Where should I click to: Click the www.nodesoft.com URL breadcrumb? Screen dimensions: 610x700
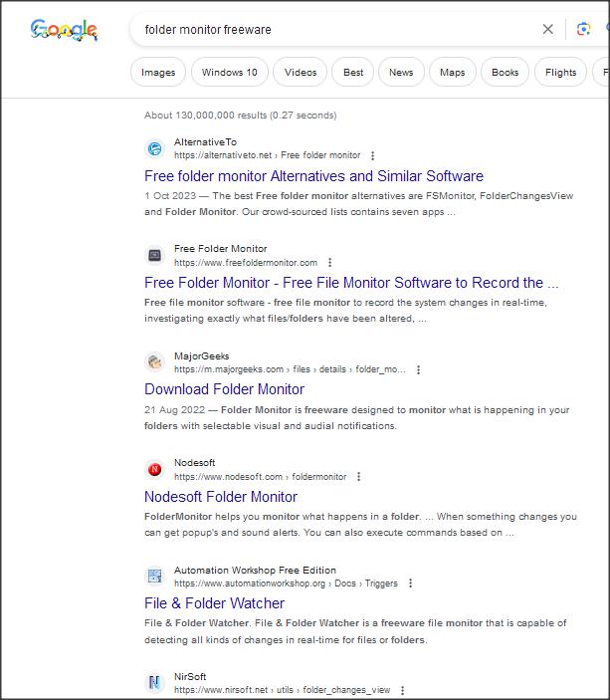click(x=260, y=476)
